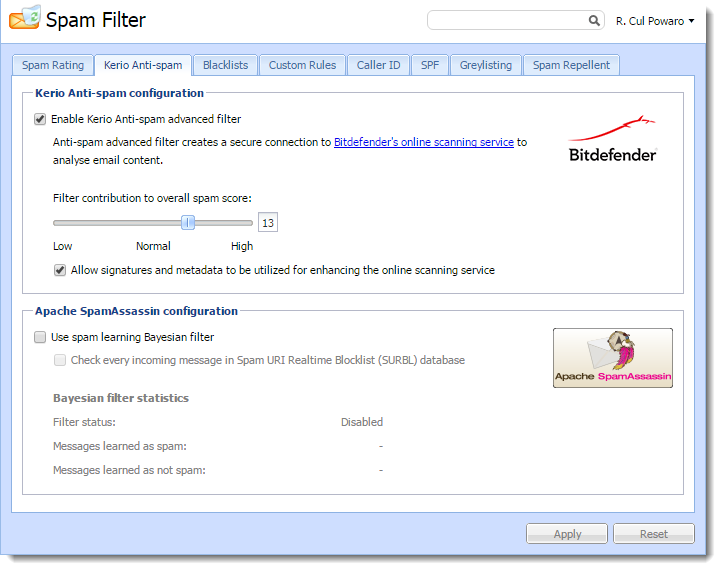Click the 'Low' slider label
721x570 pixels.
point(63,246)
